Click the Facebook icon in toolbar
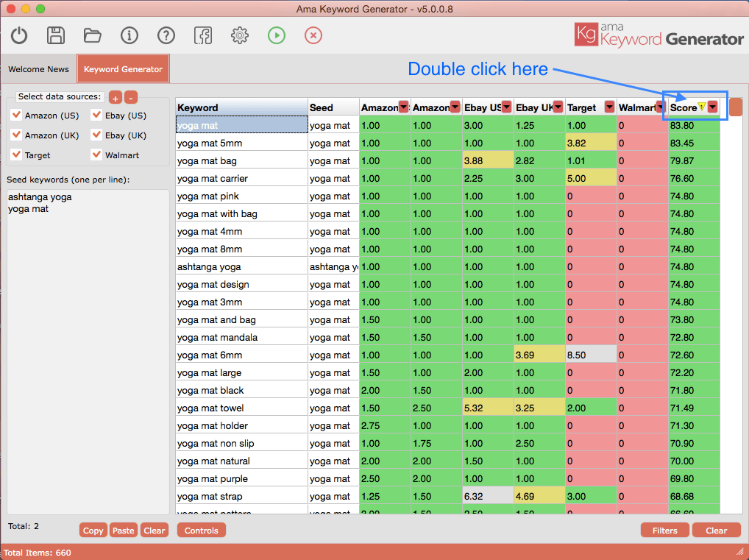This screenshot has width=749, height=560. (203, 35)
